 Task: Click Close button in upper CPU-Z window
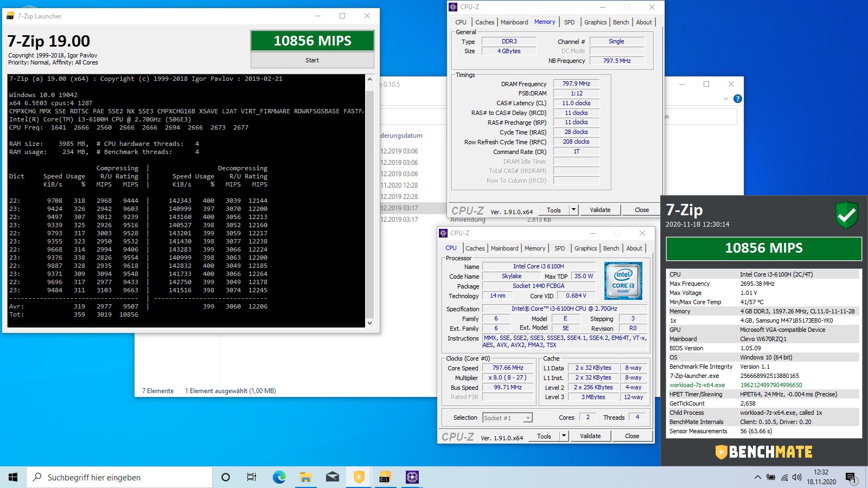(642, 210)
